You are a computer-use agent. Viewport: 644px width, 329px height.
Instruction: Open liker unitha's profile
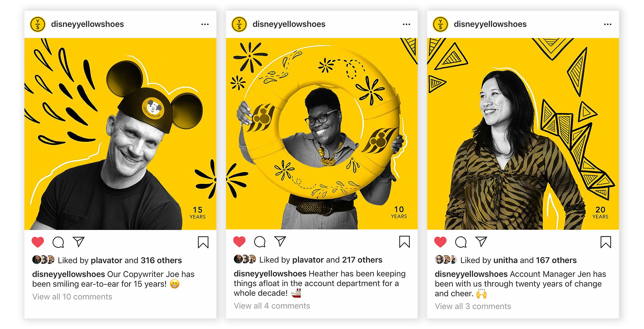tap(505, 260)
